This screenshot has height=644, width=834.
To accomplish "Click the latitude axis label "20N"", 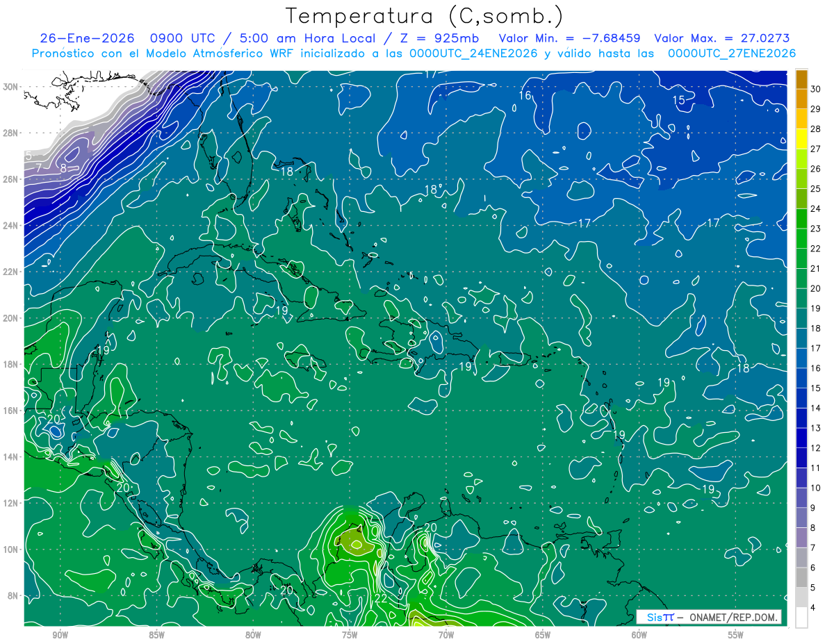I will [x=11, y=317].
